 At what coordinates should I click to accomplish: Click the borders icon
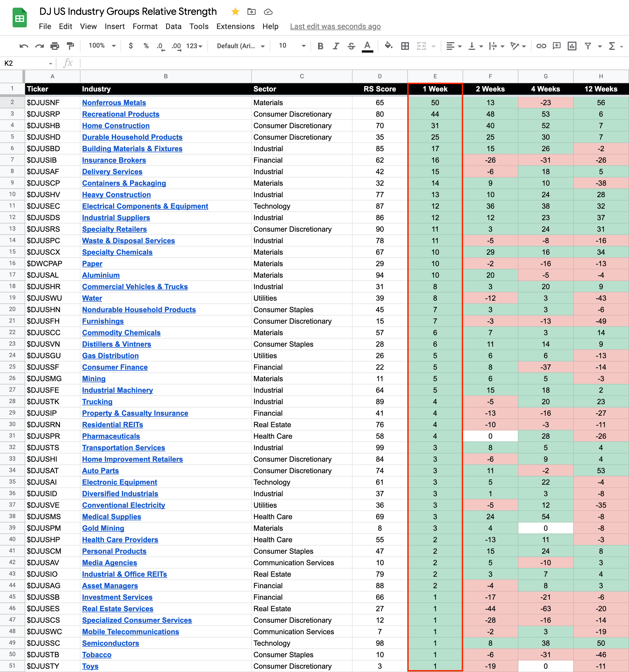pos(405,46)
